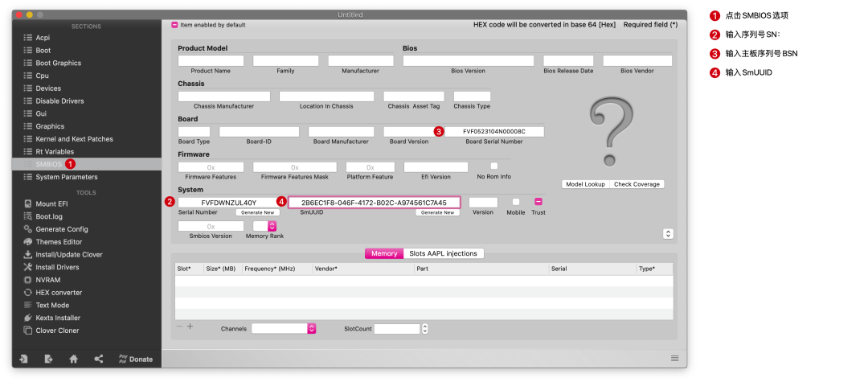868x382 pixels.
Task: Adjust the SlotCount stepper arrows
Action: click(424, 328)
